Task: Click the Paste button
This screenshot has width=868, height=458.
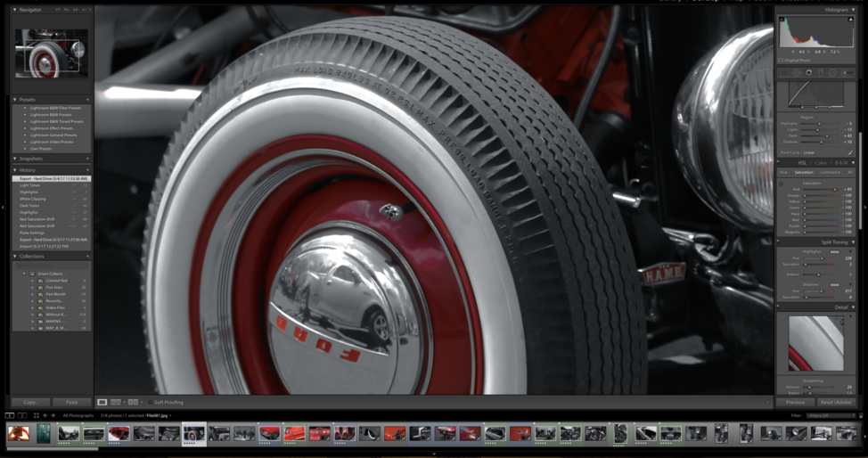Action: tap(72, 402)
